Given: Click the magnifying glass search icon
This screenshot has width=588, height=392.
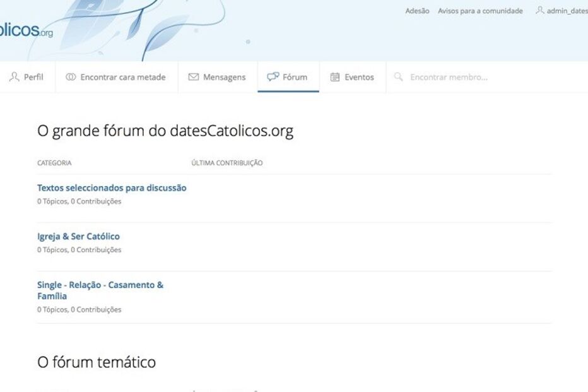Looking at the screenshot, I should point(398,76).
